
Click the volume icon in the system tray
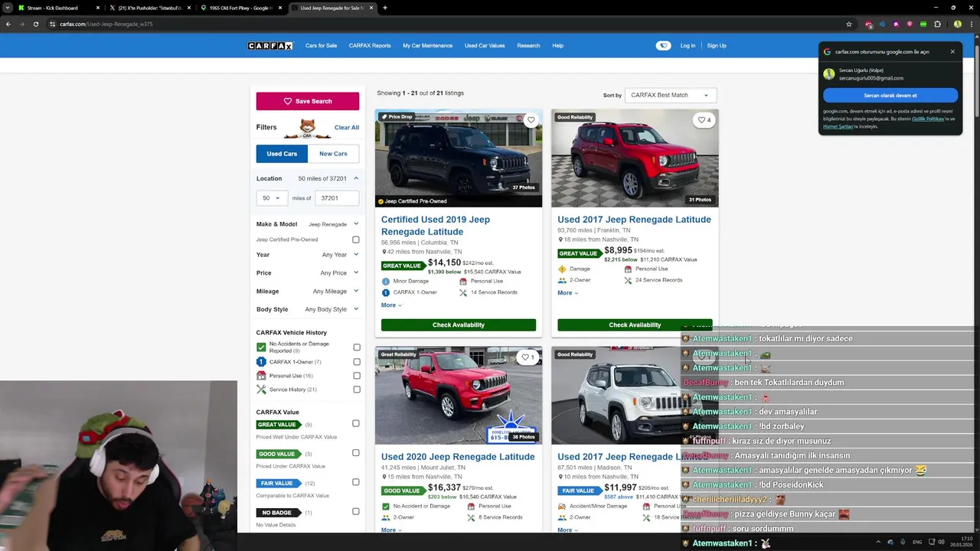click(942, 543)
